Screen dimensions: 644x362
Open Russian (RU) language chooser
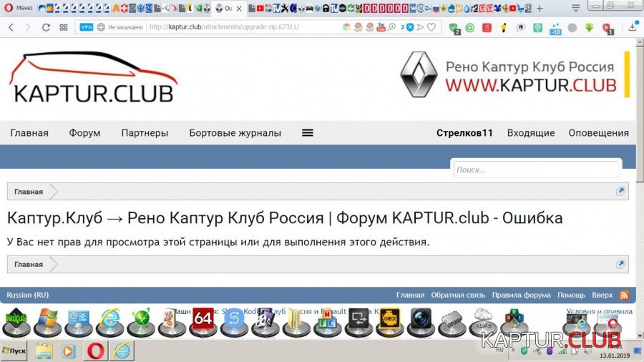[27, 295]
